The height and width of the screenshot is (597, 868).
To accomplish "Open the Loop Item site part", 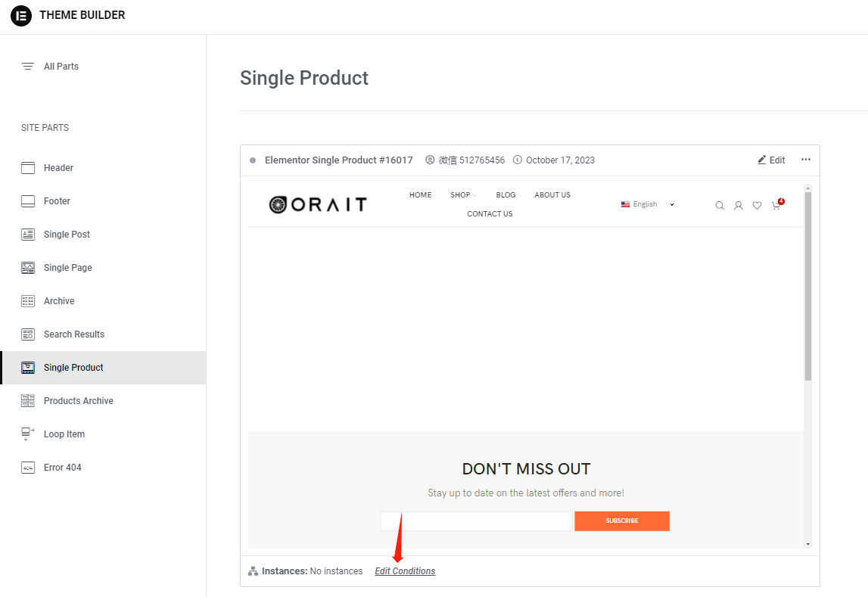I will (64, 434).
